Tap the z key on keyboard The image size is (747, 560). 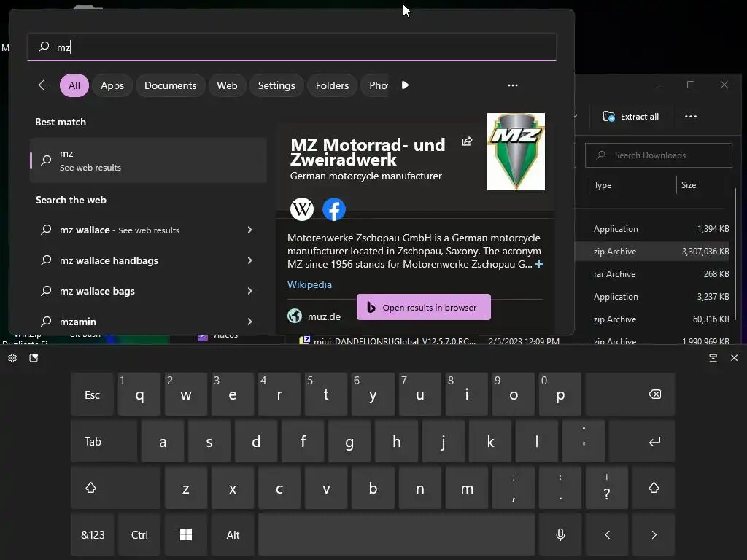[x=186, y=488]
